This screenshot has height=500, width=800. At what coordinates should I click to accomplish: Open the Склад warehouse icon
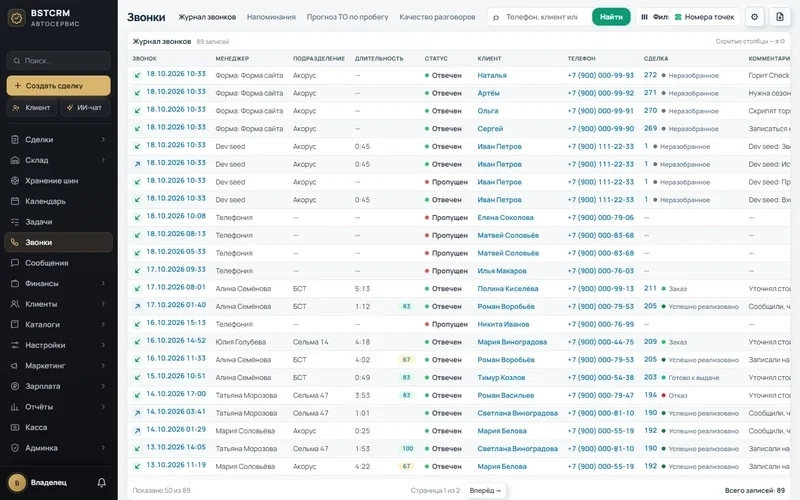click(15, 160)
